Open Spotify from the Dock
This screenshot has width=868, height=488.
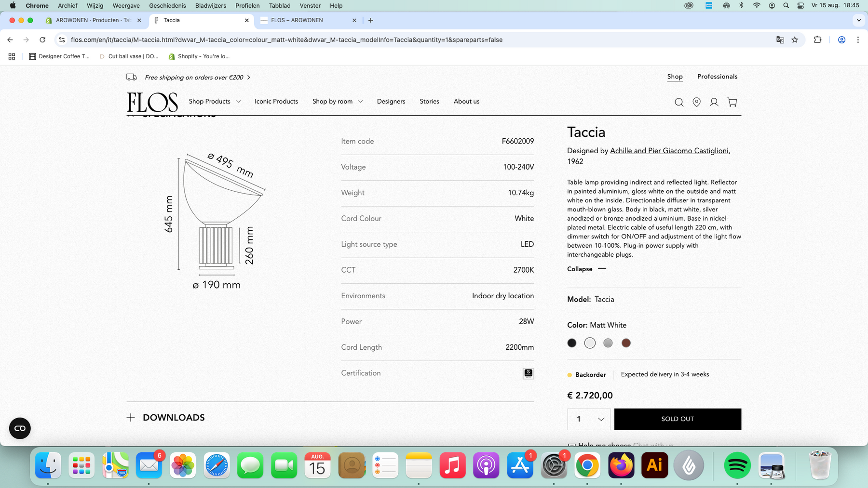click(737, 465)
